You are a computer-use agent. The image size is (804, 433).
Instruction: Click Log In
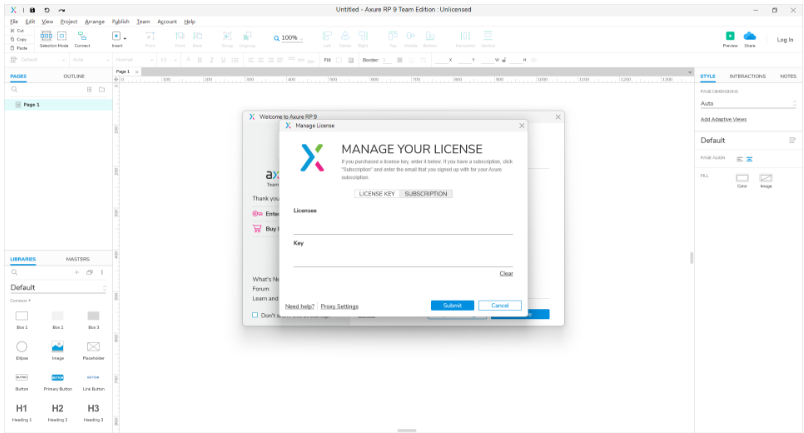click(x=785, y=40)
